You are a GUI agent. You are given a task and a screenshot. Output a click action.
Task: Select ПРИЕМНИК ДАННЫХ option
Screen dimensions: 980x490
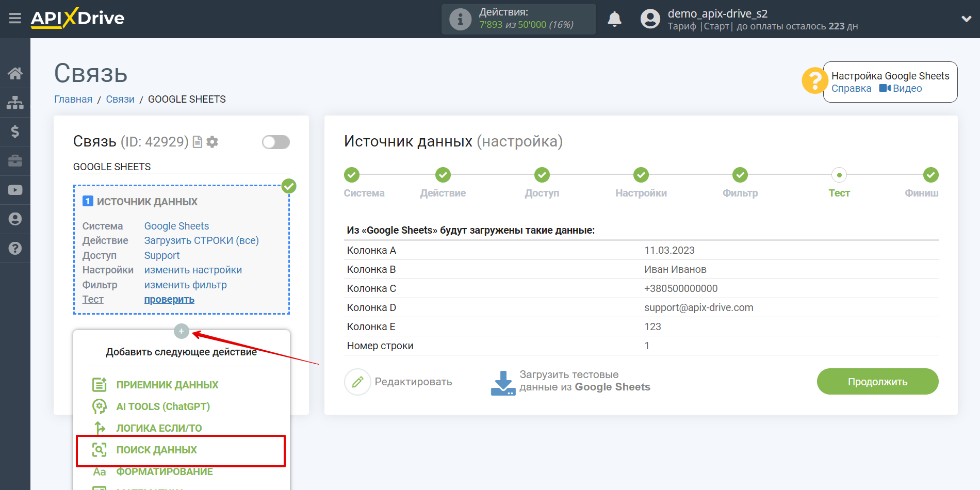[167, 385]
